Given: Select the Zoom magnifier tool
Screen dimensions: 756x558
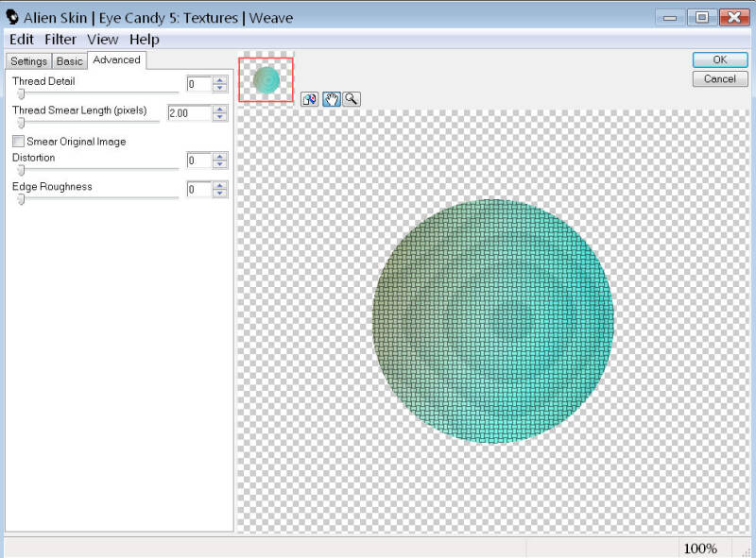Looking at the screenshot, I should (351, 99).
